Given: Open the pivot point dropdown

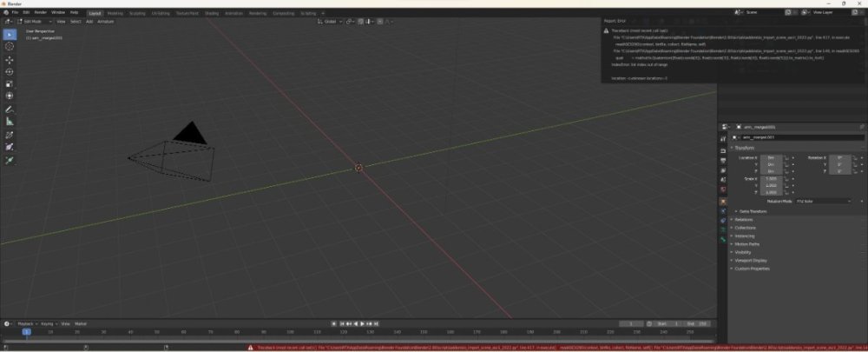Looking at the screenshot, I should click(350, 22).
